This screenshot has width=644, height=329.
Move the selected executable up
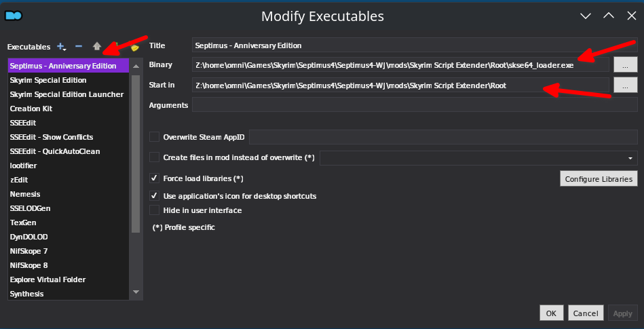click(97, 47)
